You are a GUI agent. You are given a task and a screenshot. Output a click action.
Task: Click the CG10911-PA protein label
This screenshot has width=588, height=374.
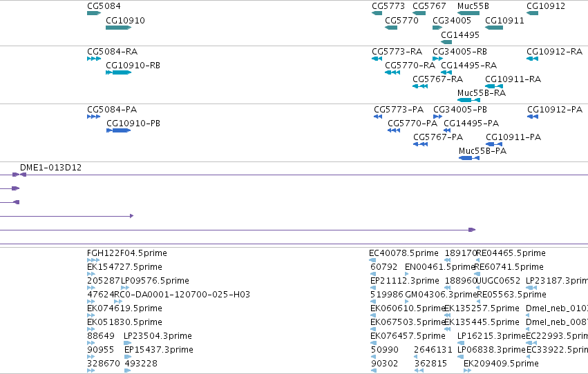coord(513,137)
